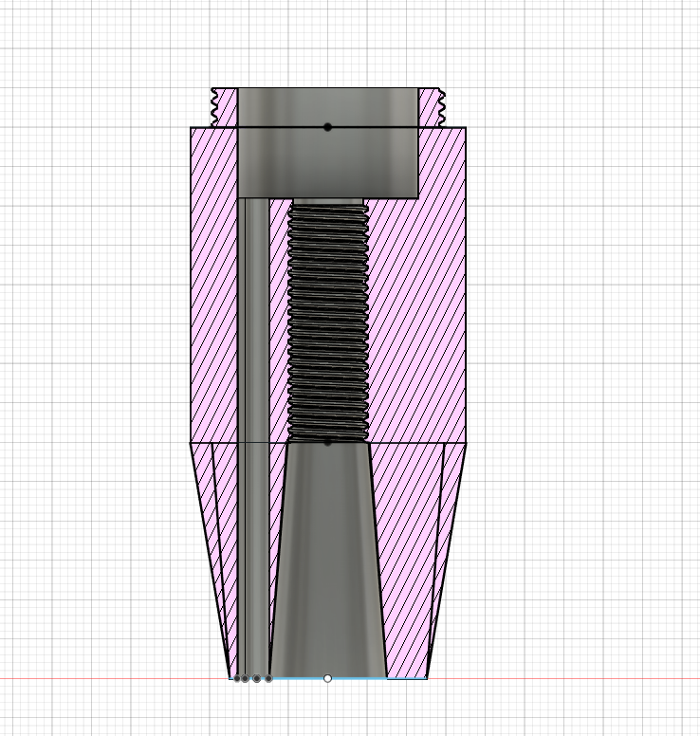
Task: Click the right external thread profile at top
Action: coord(441,106)
